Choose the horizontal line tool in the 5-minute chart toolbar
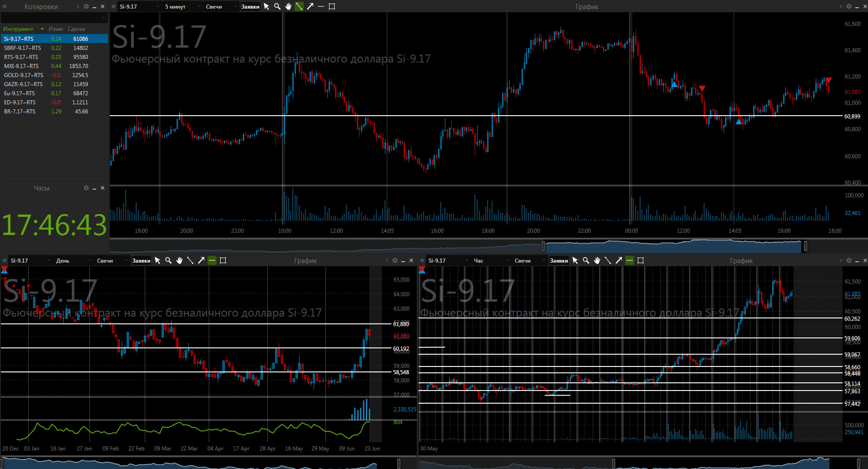 321,6
